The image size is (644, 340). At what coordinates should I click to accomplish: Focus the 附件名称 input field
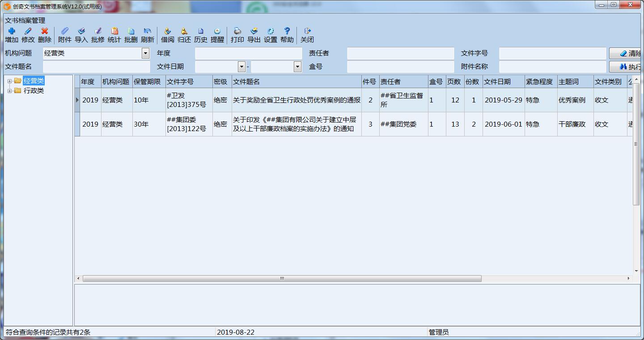click(553, 67)
